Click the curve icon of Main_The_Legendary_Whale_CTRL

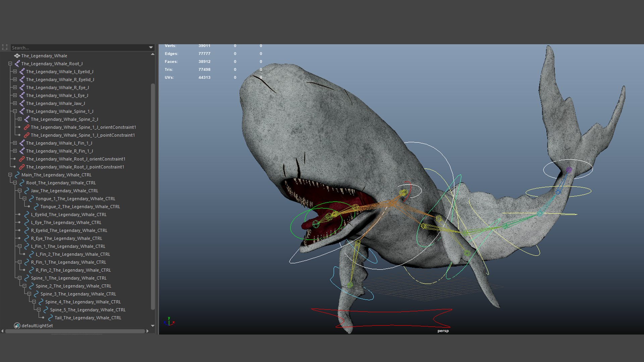pos(17,175)
